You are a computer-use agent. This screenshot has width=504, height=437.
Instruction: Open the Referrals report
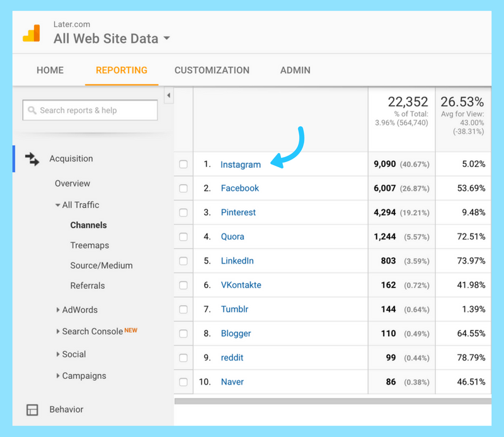pos(88,286)
